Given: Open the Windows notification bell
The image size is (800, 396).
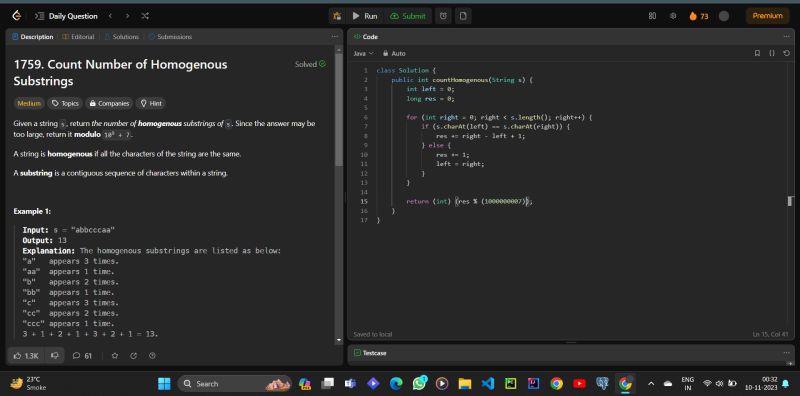Looking at the screenshot, I should click(785, 383).
